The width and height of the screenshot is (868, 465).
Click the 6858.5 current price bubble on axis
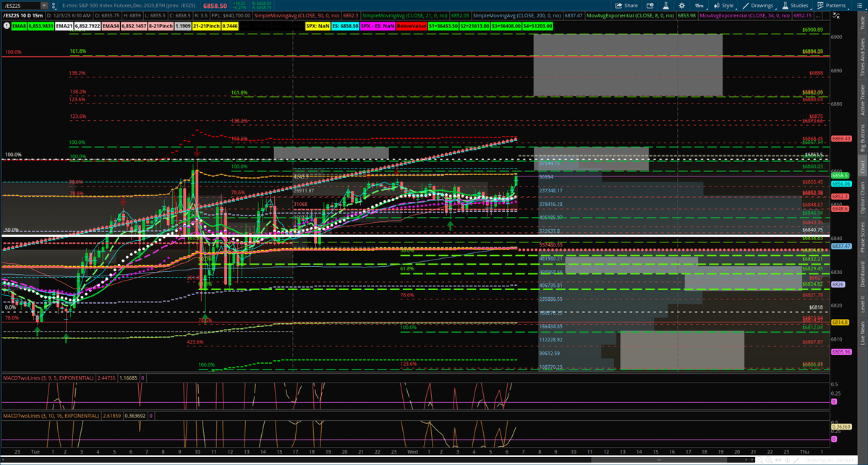[x=840, y=176]
